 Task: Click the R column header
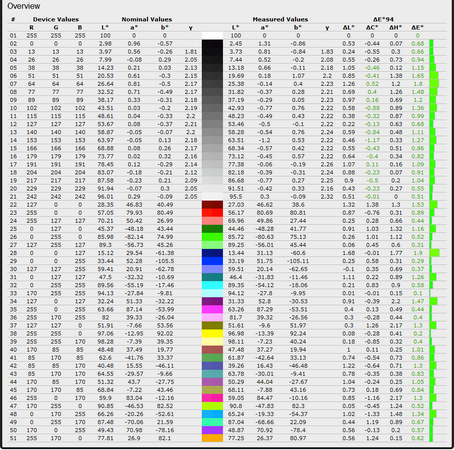point(31,27)
